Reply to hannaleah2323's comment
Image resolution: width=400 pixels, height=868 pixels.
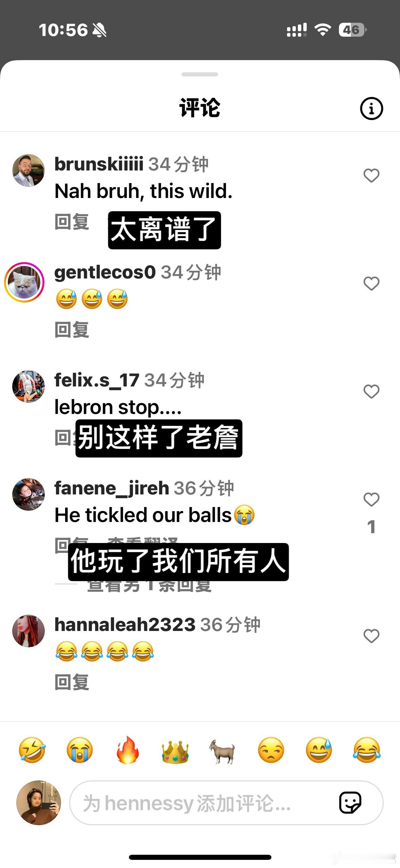[72, 682]
